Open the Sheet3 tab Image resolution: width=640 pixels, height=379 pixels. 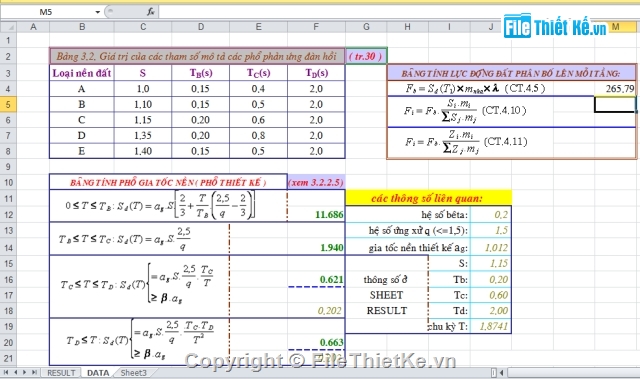(x=133, y=373)
